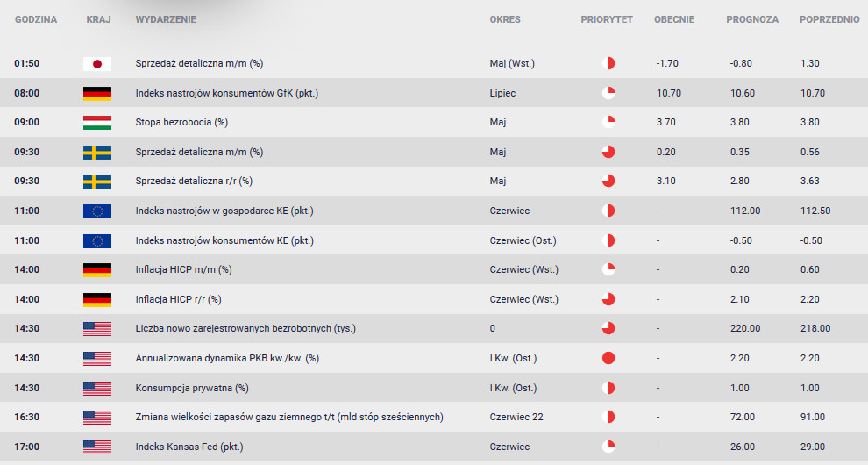Click the Swedish flag on Sprzedaż detaliczna r/r

point(96,182)
